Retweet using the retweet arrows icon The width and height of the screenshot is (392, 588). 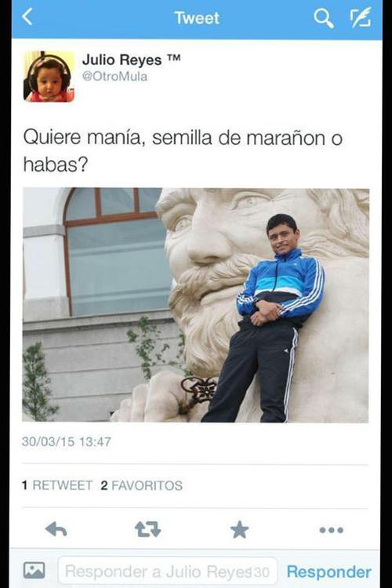pyautogui.click(x=148, y=529)
